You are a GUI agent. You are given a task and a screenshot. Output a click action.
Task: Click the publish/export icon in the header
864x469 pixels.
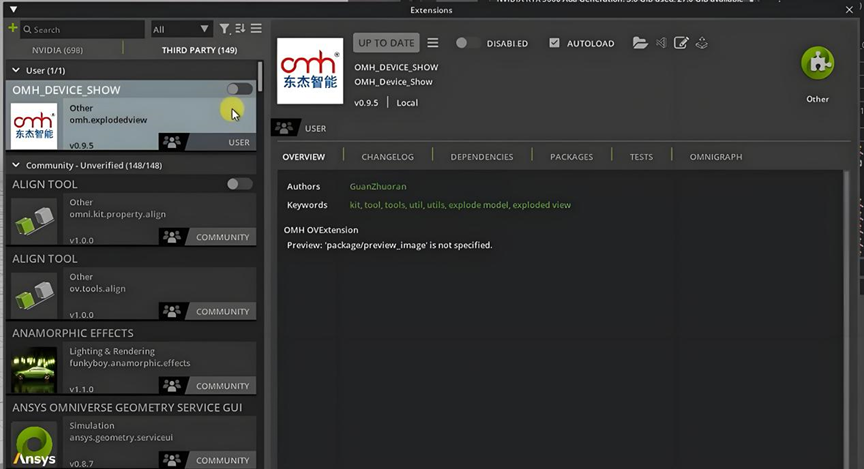[701, 42]
